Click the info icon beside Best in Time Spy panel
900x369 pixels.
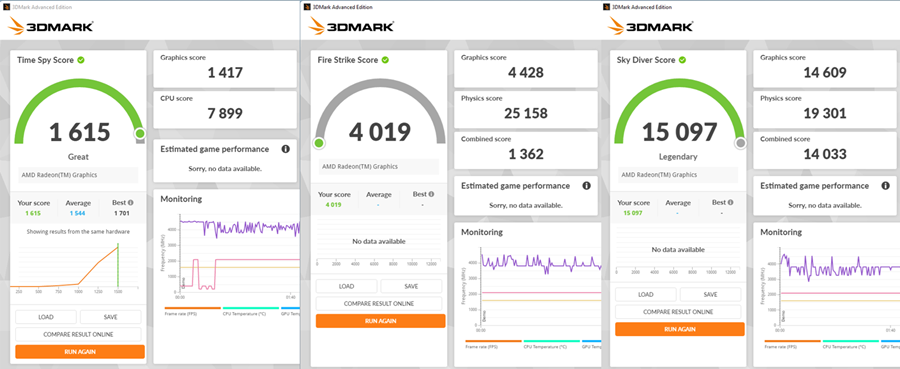131,203
